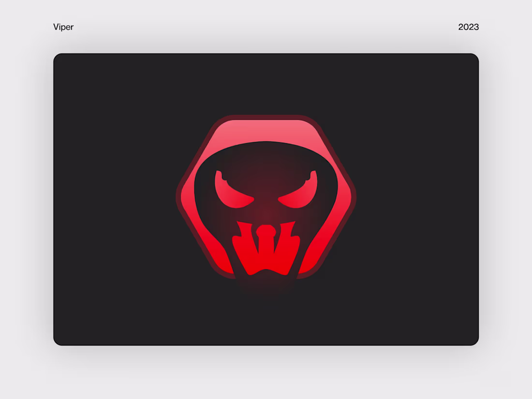Screen dimensions: 532x399
Task: Select the 2023 year label
Action: click(x=468, y=27)
